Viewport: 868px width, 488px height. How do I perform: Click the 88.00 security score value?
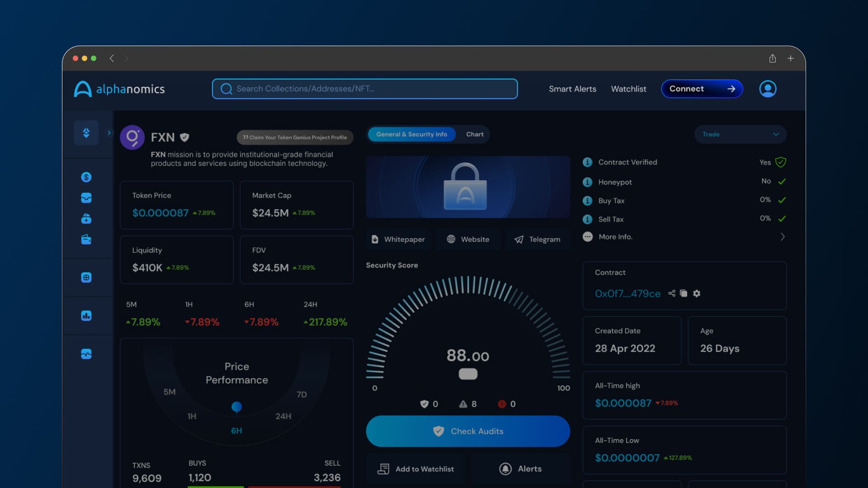click(x=468, y=356)
